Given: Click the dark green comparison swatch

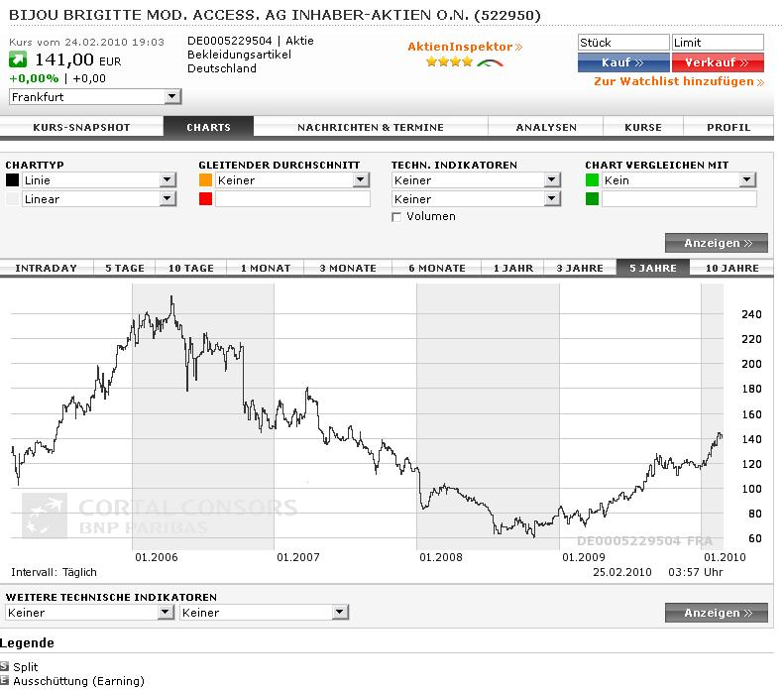Looking at the screenshot, I should 592,199.
